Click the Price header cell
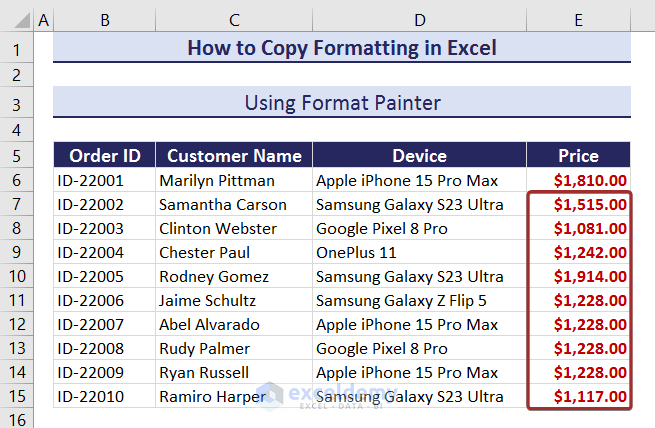Image resolution: width=655 pixels, height=428 pixels. 579,156
